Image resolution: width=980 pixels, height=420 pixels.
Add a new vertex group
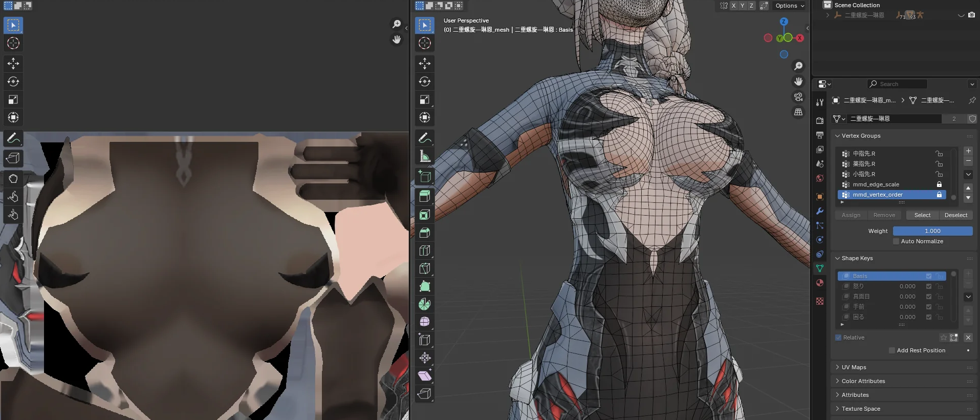[x=968, y=151]
